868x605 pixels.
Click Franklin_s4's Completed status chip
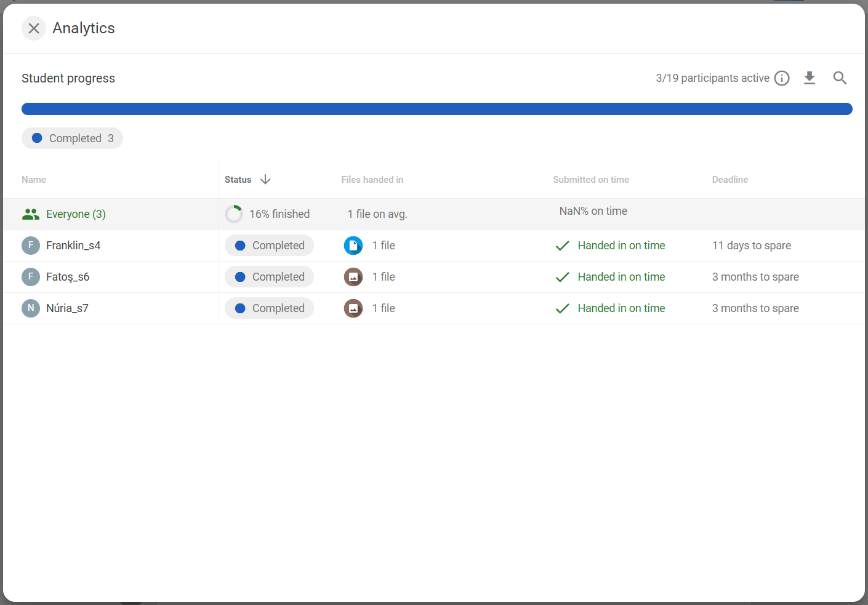point(269,246)
